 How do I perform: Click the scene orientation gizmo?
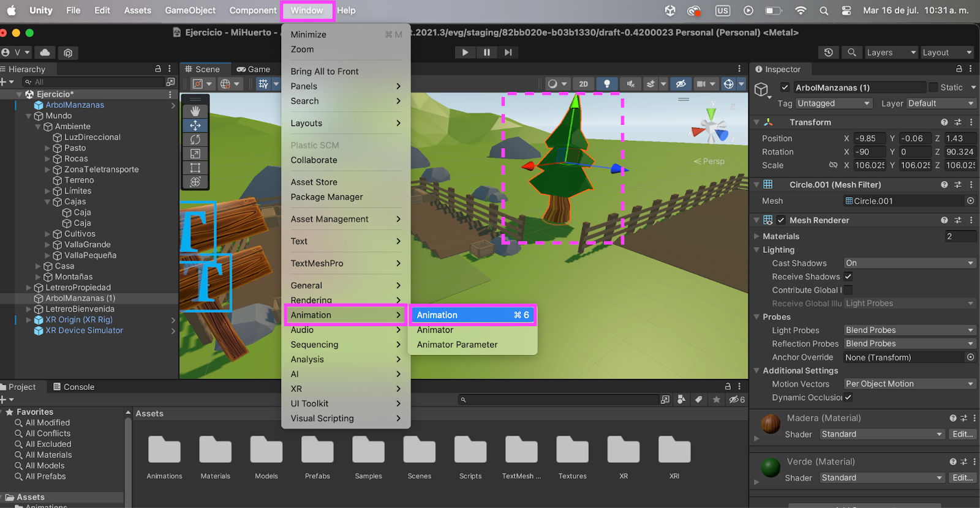pos(710,127)
